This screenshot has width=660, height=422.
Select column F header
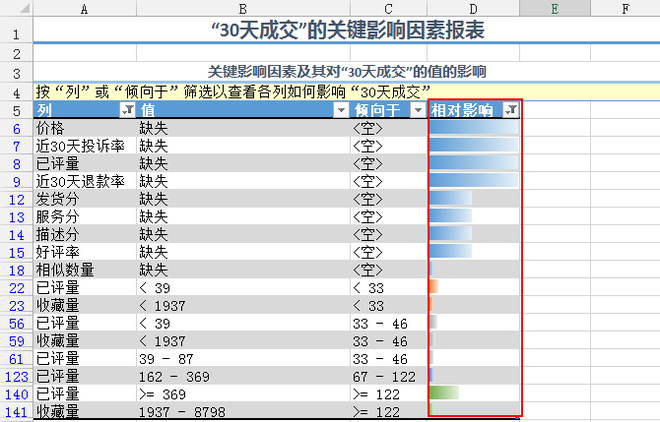(625, 8)
